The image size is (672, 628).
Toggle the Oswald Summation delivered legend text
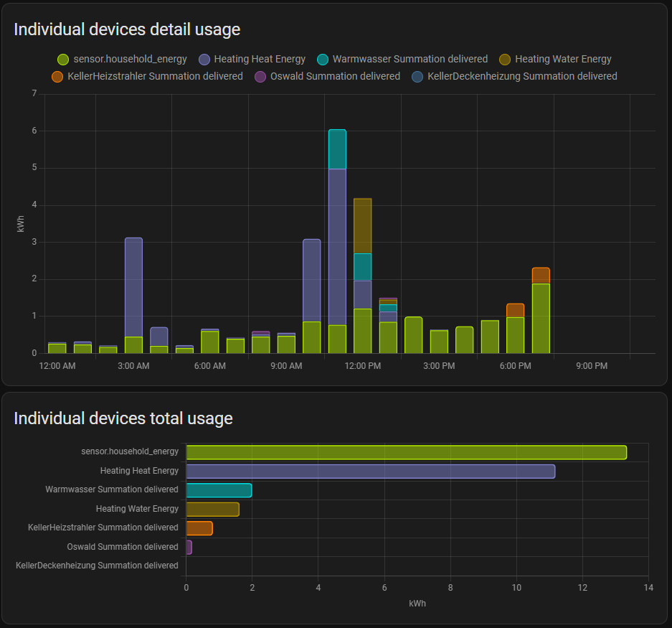(335, 76)
